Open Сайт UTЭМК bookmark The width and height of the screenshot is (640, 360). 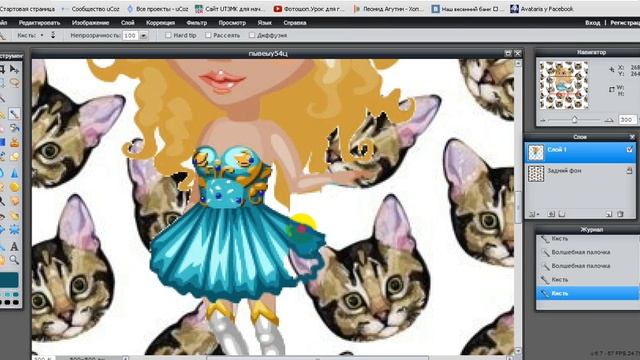[230, 9]
